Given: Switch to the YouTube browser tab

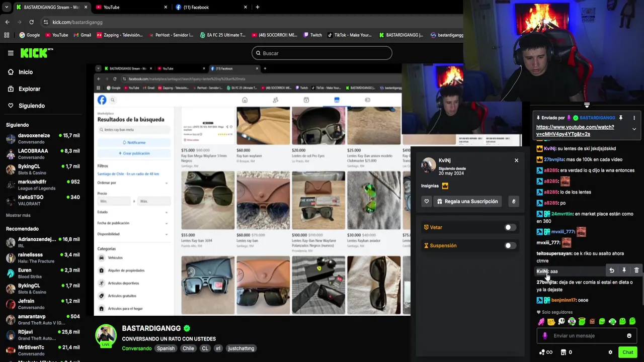Looking at the screenshot, I should coord(132,7).
